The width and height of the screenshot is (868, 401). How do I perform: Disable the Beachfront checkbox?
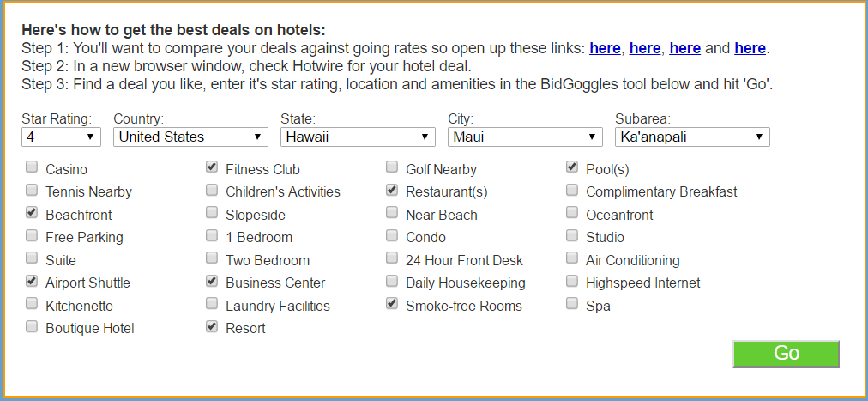[x=32, y=214]
